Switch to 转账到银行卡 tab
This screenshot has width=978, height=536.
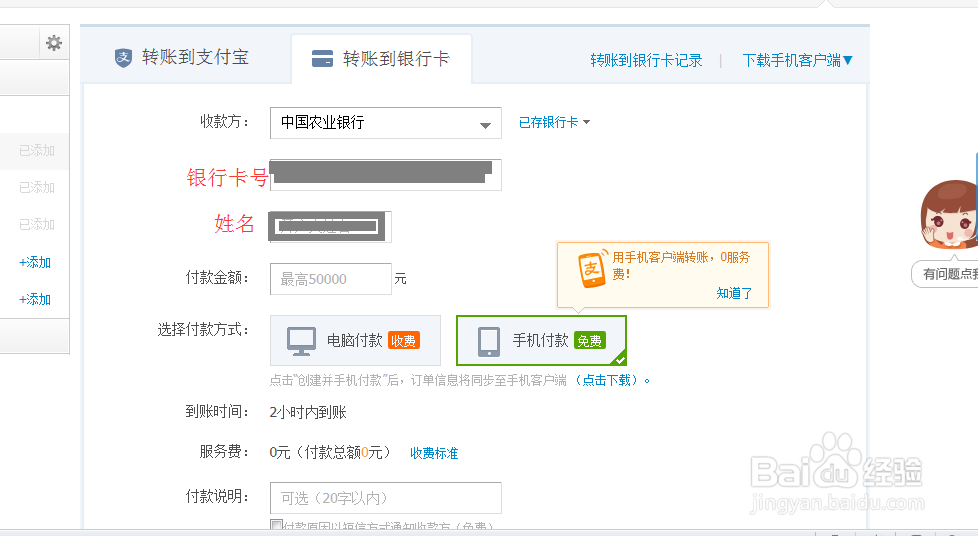pyautogui.click(x=381, y=59)
